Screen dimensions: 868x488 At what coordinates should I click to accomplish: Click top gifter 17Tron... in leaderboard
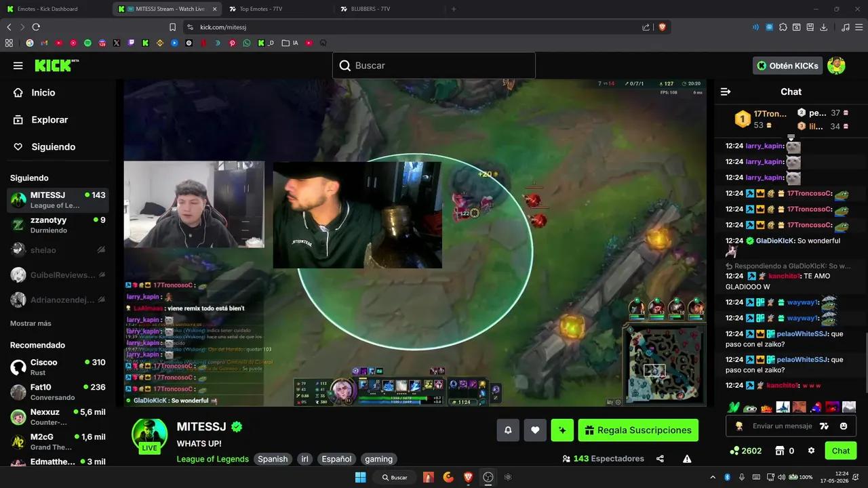pyautogui.click(x=761, y=119)
